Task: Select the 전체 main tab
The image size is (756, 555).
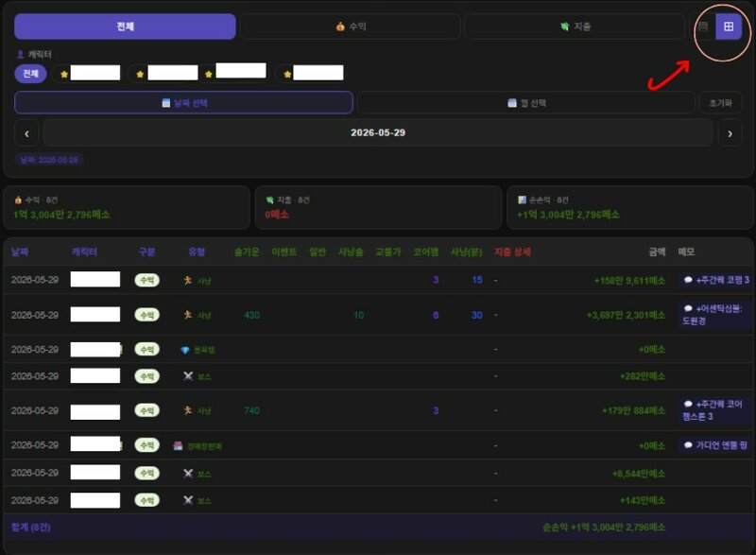Action: click(125, 26)
